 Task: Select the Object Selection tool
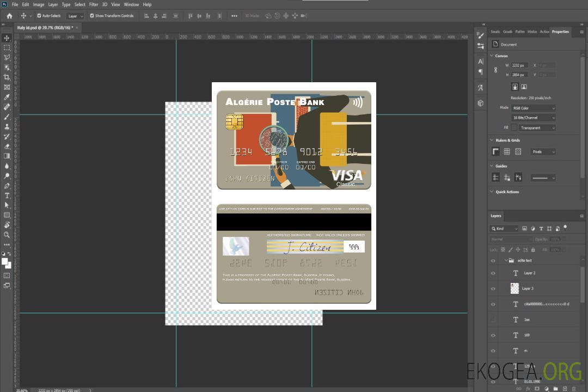pyautogui.click(x=7, y=68)
